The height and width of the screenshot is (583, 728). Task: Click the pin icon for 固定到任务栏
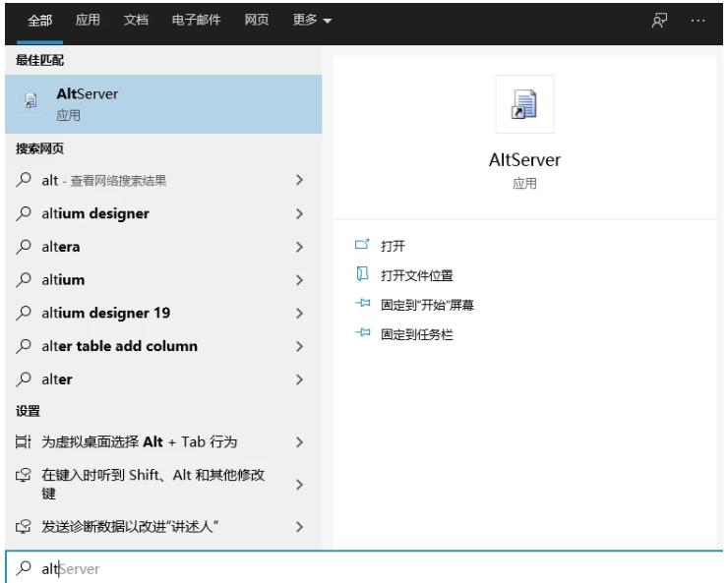pos(363,332)
